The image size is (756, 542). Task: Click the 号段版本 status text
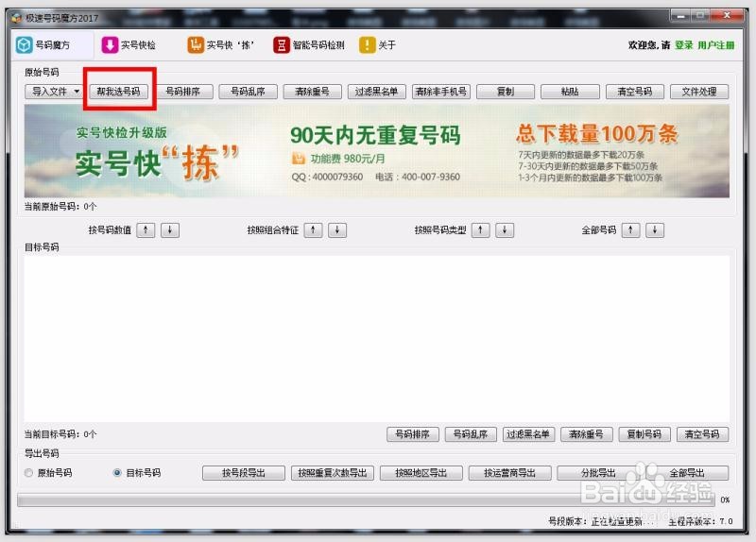602,521
